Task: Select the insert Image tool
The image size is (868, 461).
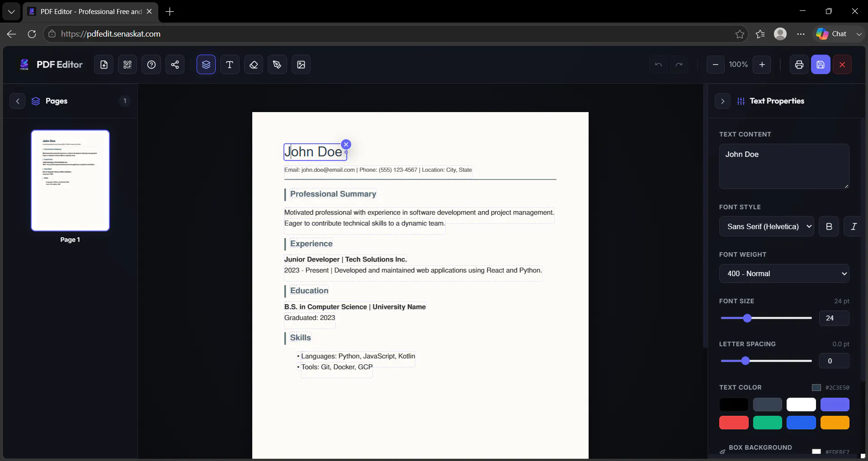Action: [301, 65]
